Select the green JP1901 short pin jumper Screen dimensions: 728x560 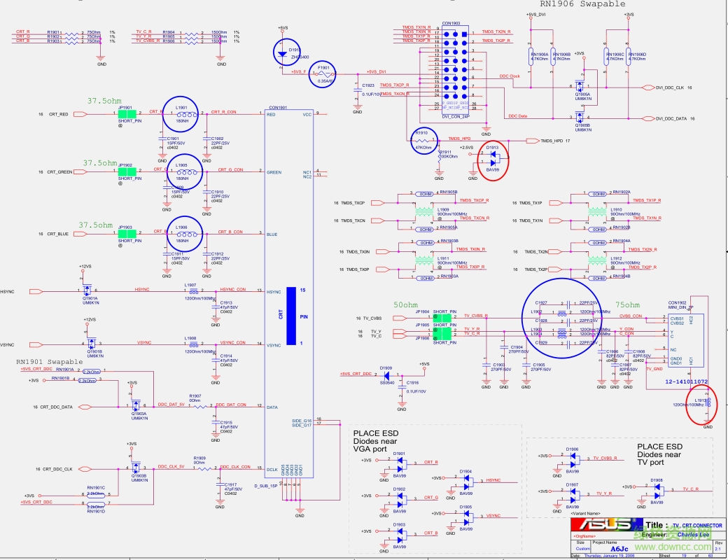[127, 114]
